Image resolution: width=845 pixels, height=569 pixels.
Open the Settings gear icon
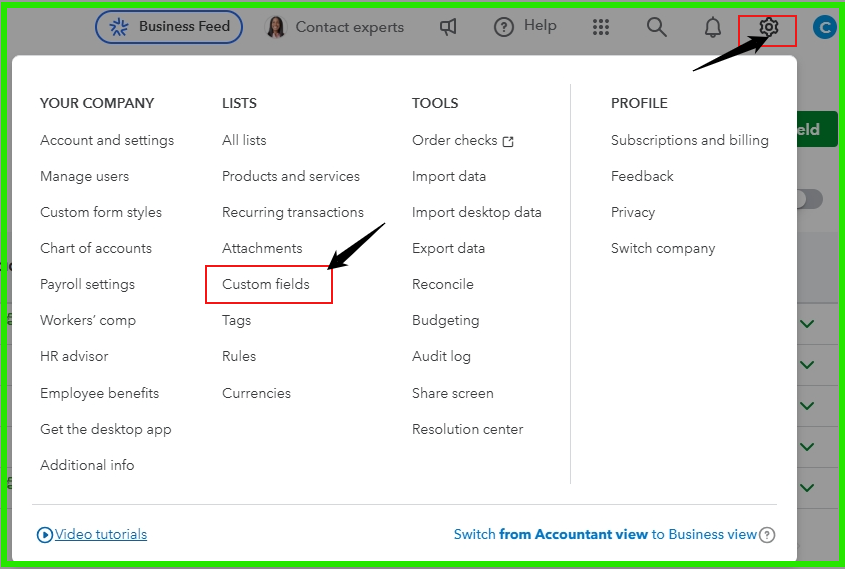coord(768,28)
